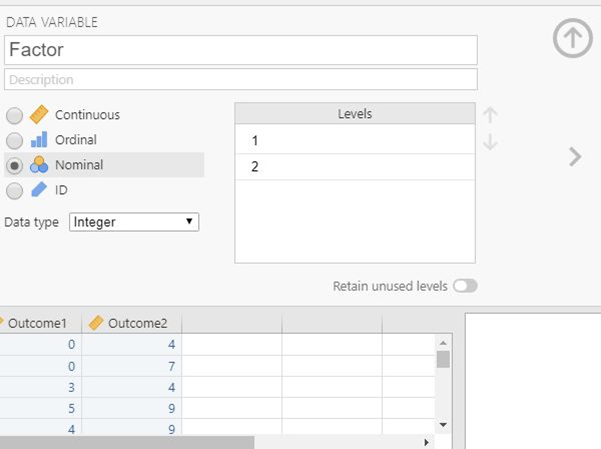Click the ruler icon in Outcome2 header
The height and width of the screenshot is (449, 601).
coord(96,323)
